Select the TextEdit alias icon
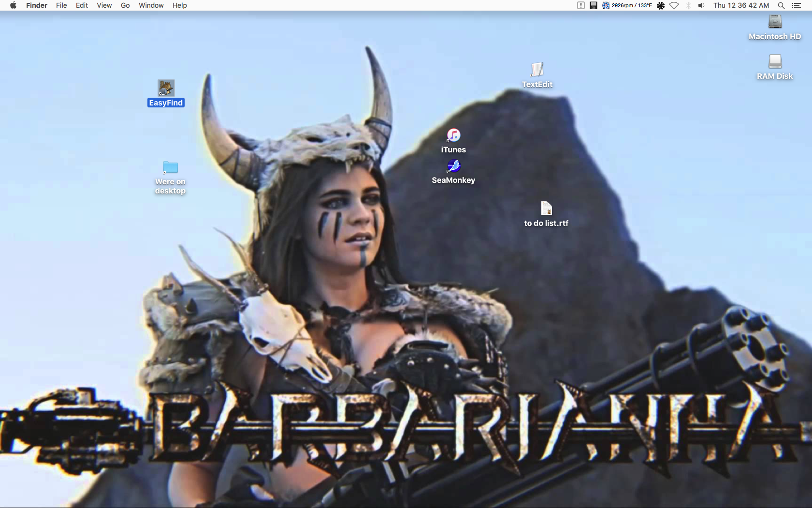 537,70
